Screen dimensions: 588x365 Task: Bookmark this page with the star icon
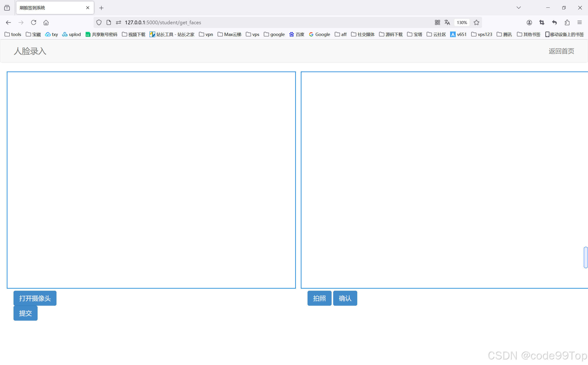[x=476, y=22]
